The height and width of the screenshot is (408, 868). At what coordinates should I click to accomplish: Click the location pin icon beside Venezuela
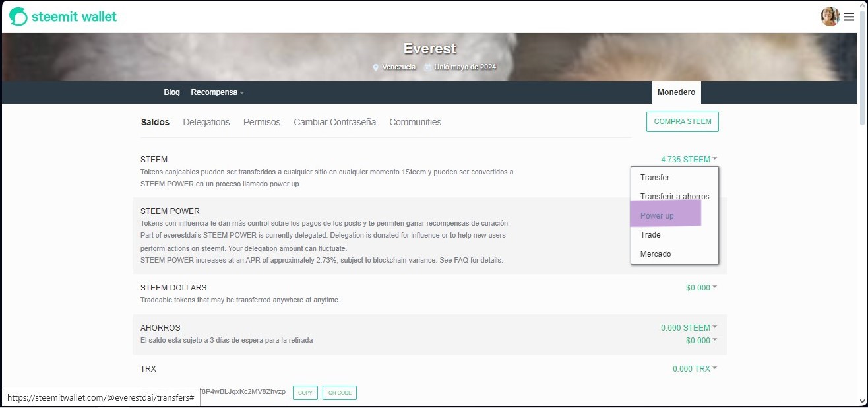click(x=376, y=67)
